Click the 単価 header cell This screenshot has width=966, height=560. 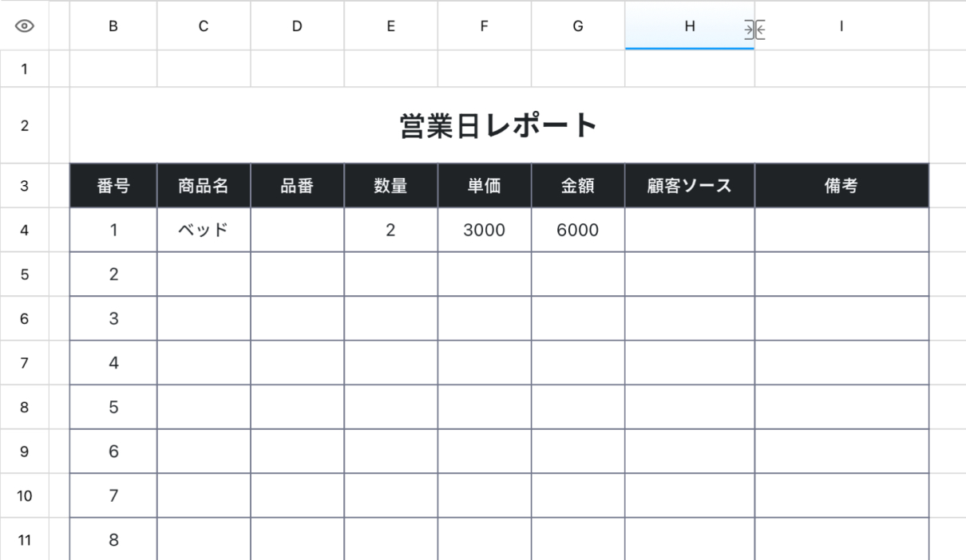click(x=484, y=186)
